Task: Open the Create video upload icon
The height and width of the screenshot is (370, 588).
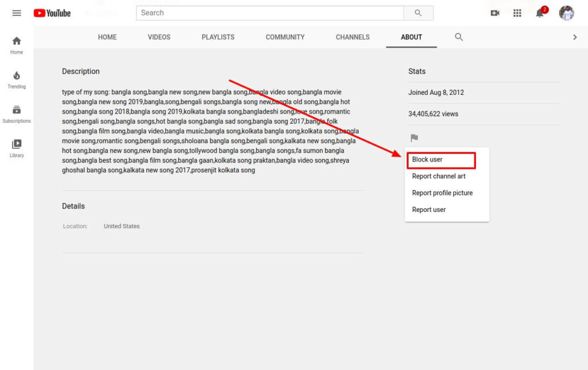Action: 494,13
